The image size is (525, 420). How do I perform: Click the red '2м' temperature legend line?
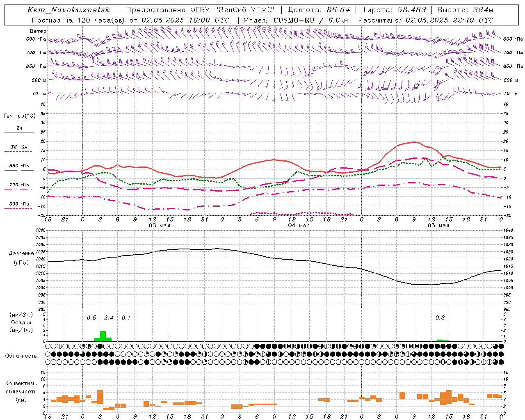[19, 132]
